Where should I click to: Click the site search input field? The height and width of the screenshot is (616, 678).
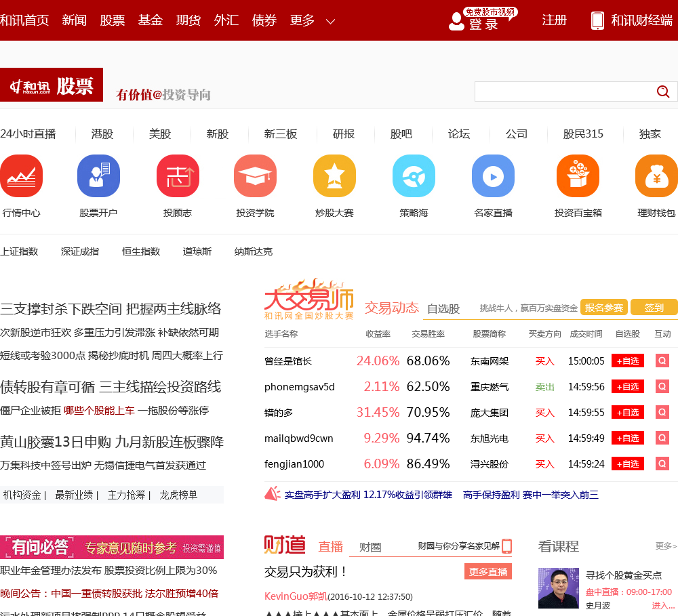tap(564, 91)
